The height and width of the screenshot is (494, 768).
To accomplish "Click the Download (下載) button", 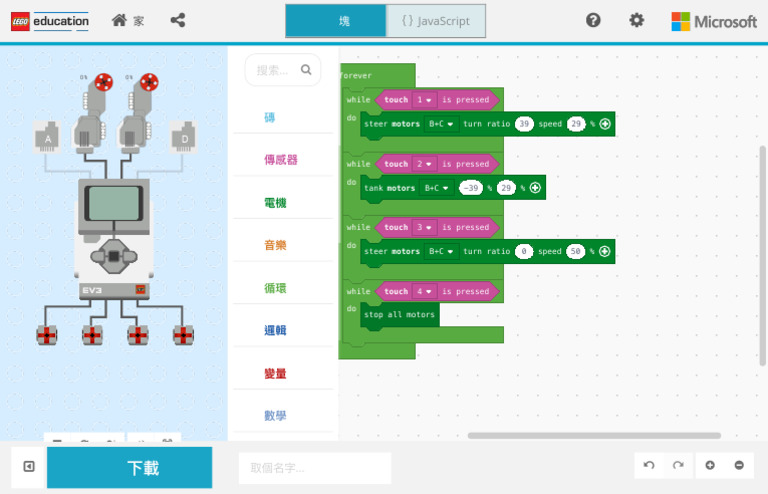I will click(x=130, y=468).
